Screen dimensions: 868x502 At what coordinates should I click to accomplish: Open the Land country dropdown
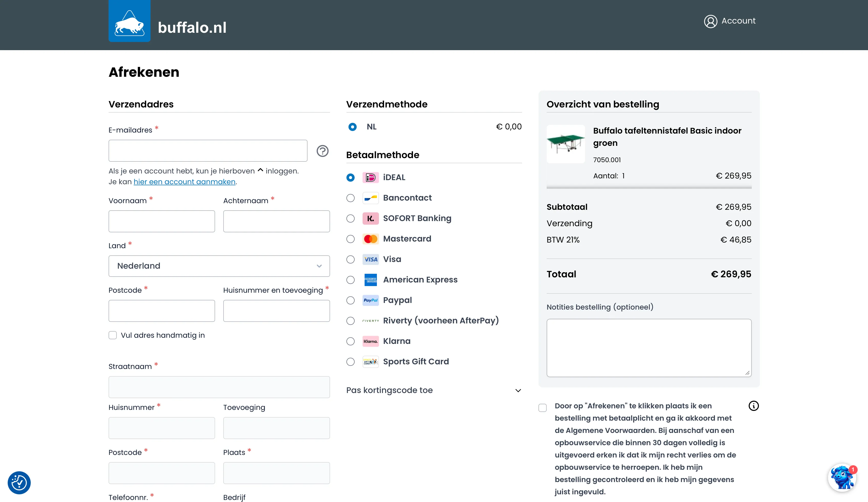click(x=219, y=266)
